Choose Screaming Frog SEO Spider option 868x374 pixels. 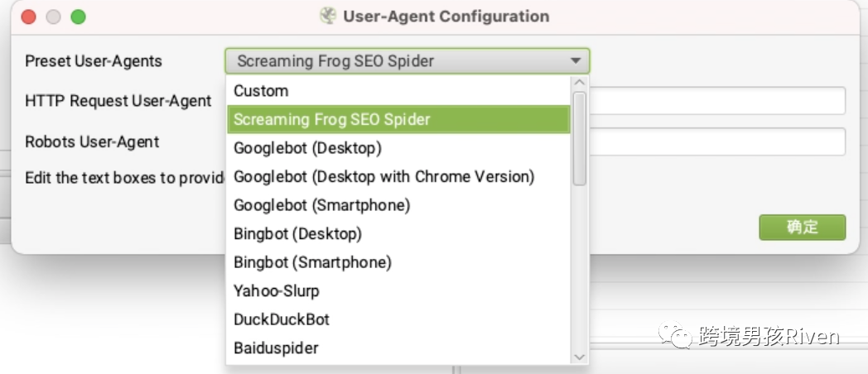pyautogui.click(x=398, y=119)
